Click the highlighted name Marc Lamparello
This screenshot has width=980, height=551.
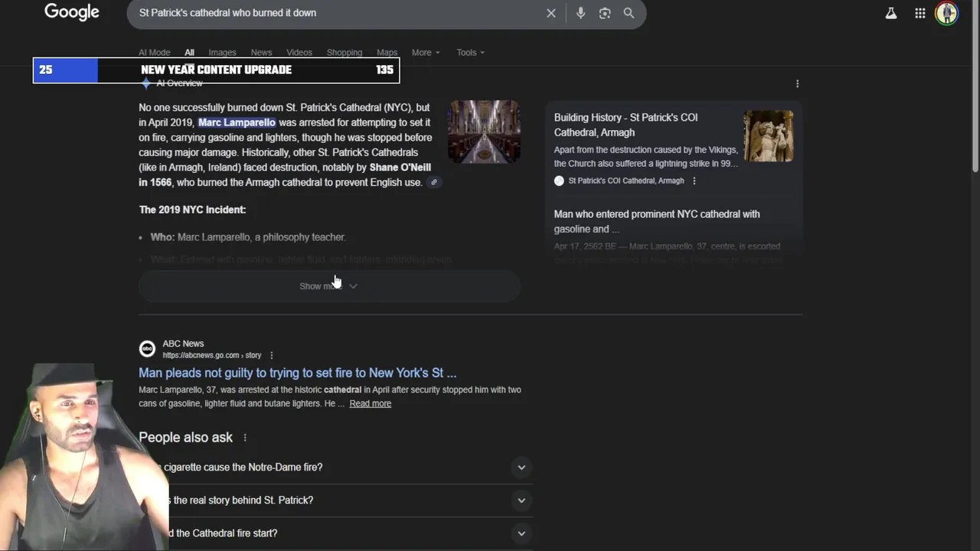(x=237, y=122)
